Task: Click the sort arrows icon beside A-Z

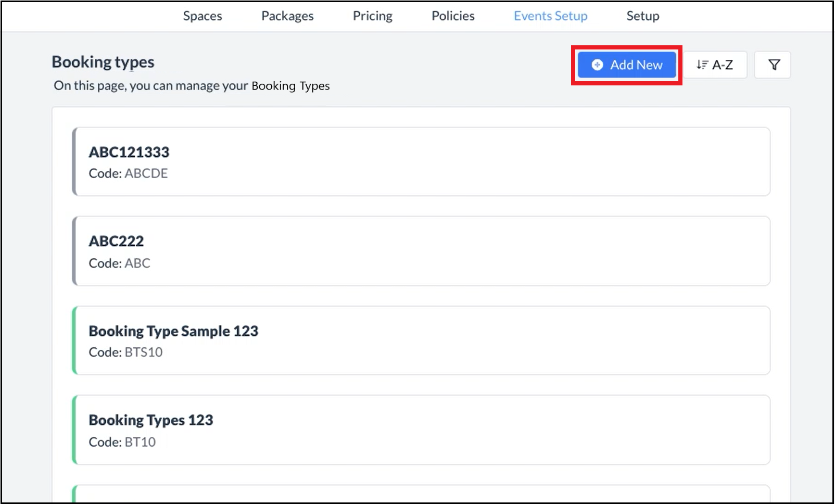Action: (702, 65)
